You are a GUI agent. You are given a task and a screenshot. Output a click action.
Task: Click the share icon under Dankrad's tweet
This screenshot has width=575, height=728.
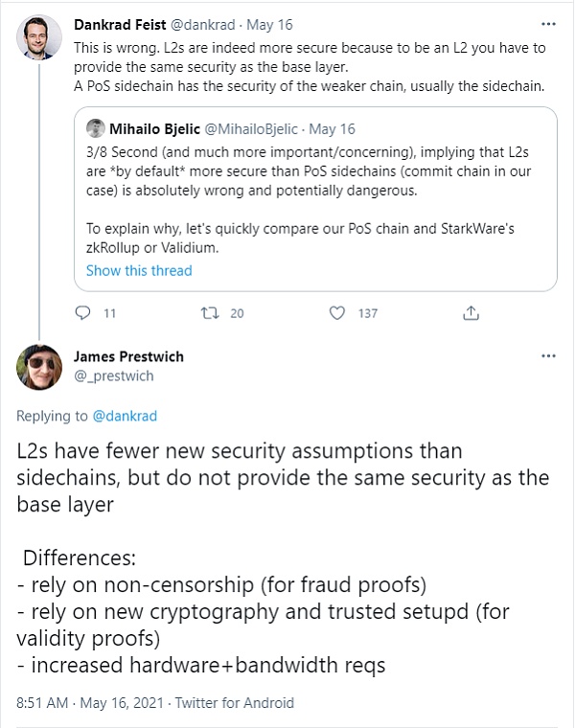(x=471, y=313)
